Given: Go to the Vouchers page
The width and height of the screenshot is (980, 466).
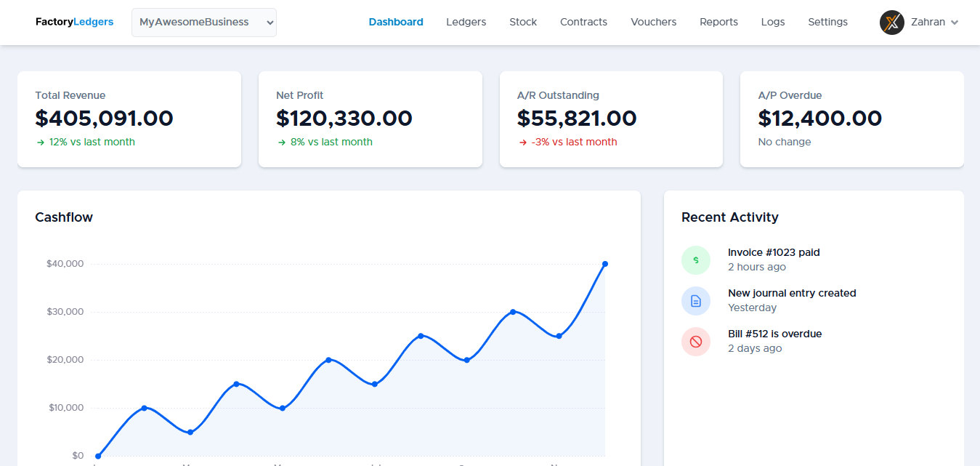Looking at the screenshot, I should click(653, 22).
